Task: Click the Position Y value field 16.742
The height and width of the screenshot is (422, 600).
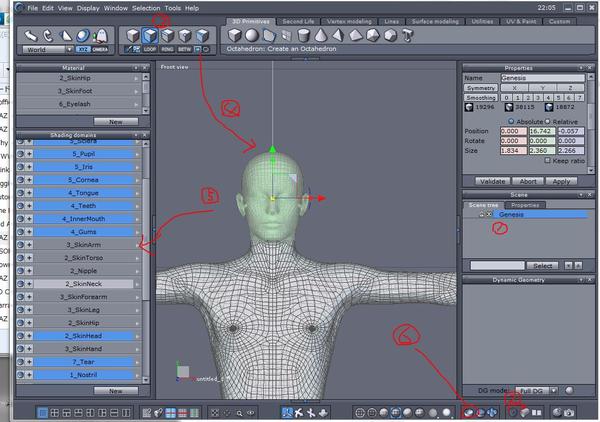Action: pyautogui.click(x=542, y=131)
